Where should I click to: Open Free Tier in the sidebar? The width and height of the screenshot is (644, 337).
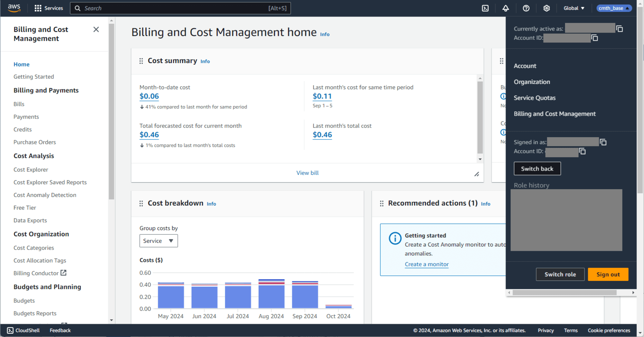(25, 207)
